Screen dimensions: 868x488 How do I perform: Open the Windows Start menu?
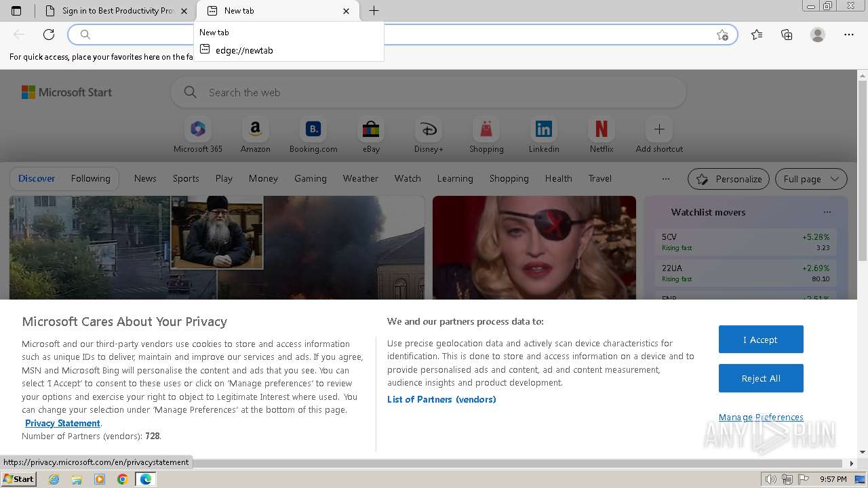[18, 479]
